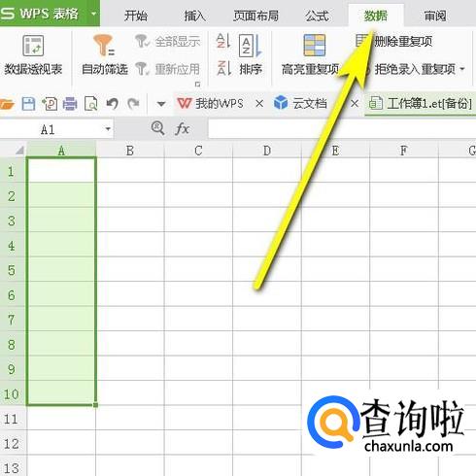Click the fx insert function icon
This screenshot has width=476, height=476.
coord(182,129)
